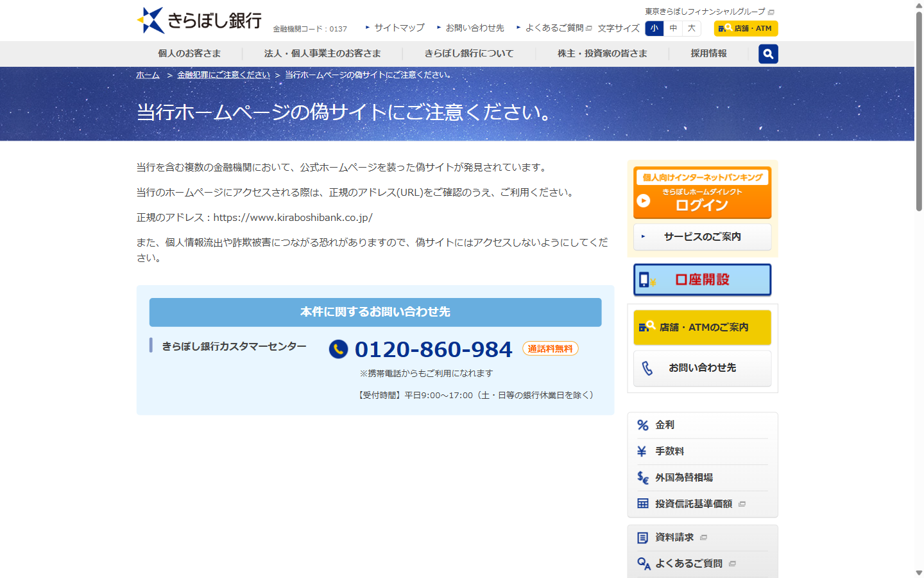Open the sidebar お問い合わせ先 button
Viewport: 924px width, 578px height.
(x=703, y=368)
